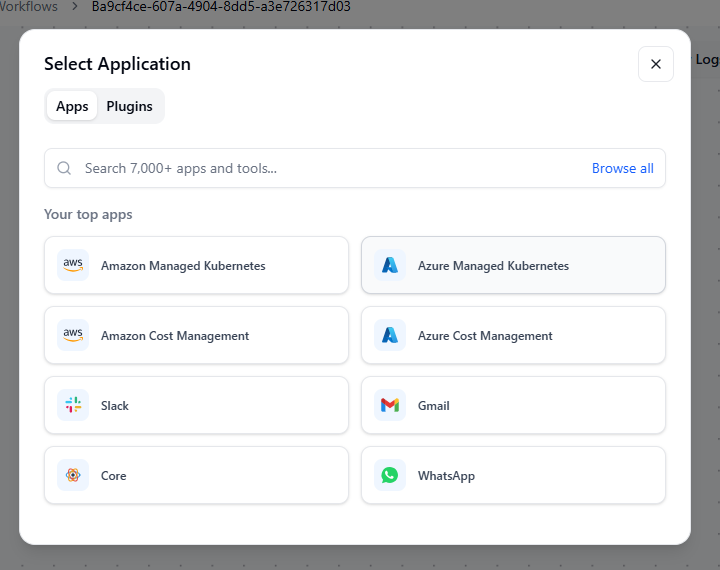Open the partially visible Log tab
This screenshot has height=570, width=720.
click(x=707, y=60)
